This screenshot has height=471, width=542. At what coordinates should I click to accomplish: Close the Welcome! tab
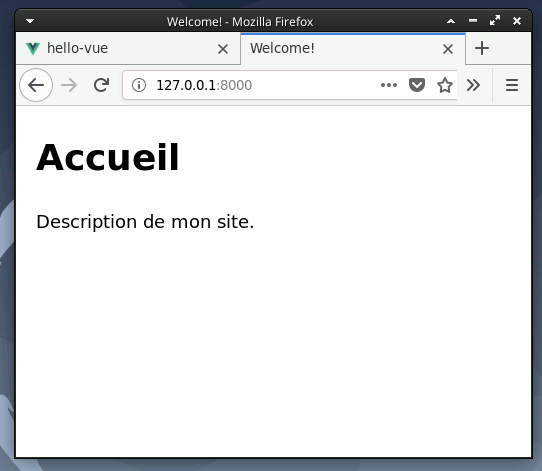(x=448, y=49)
